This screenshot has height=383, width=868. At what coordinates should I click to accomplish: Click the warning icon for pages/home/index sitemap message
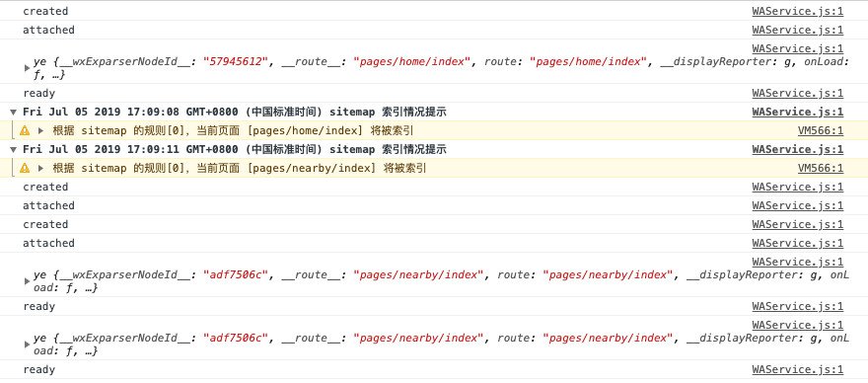tap(25, 131)
